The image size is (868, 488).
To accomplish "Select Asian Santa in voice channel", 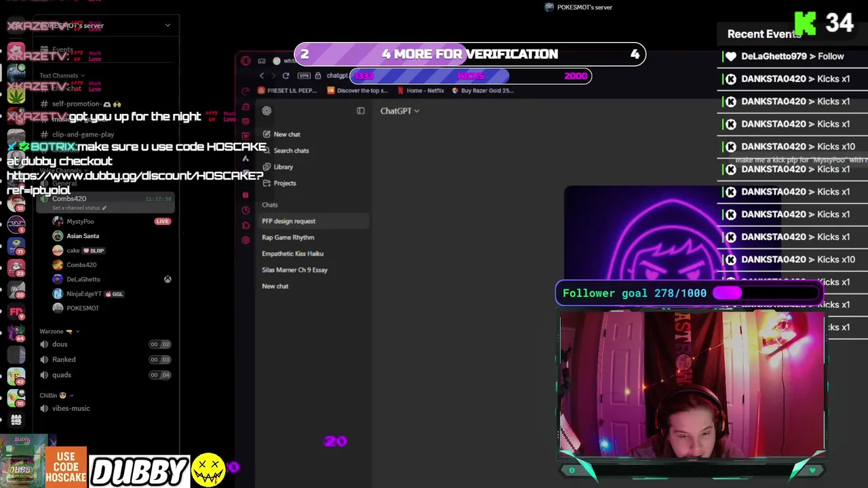I will [77, 236].
